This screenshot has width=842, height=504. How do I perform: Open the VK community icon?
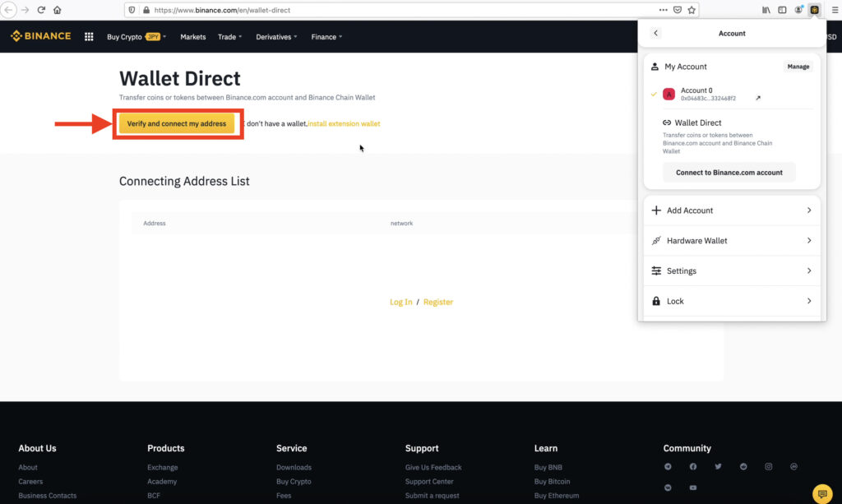668,488
